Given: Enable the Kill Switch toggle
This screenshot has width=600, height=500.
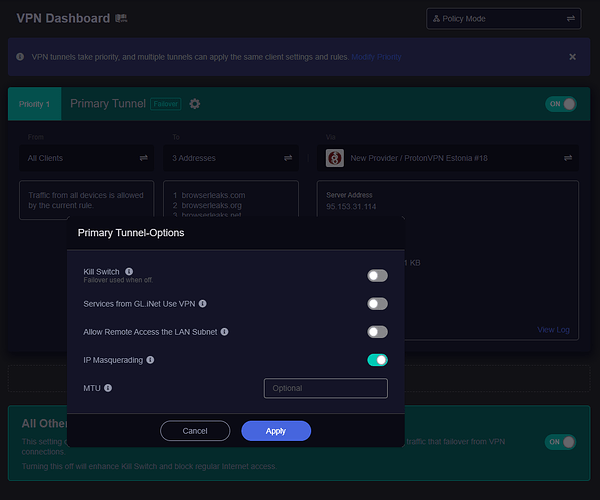Looking at the screenshot, I should 377,276.
